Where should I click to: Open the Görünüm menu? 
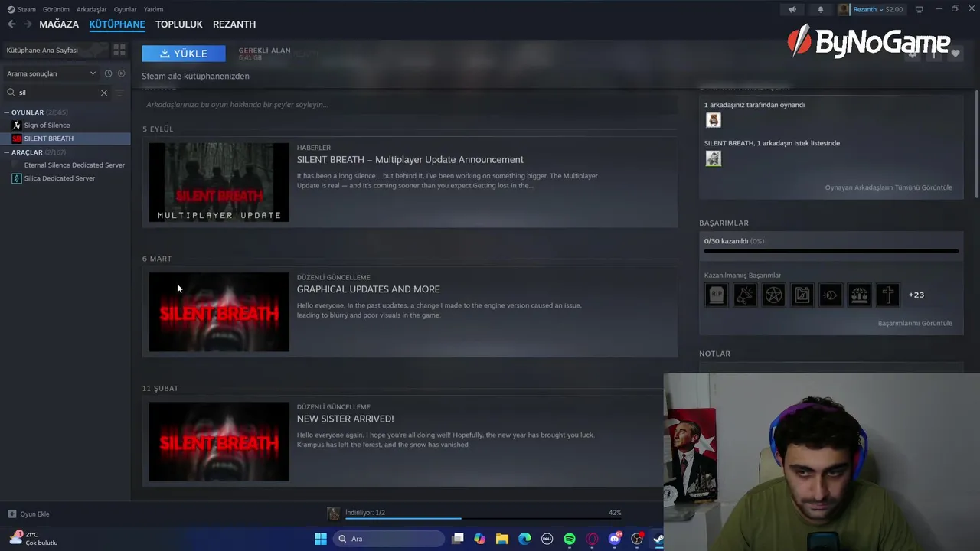click(x=56, y=9)
